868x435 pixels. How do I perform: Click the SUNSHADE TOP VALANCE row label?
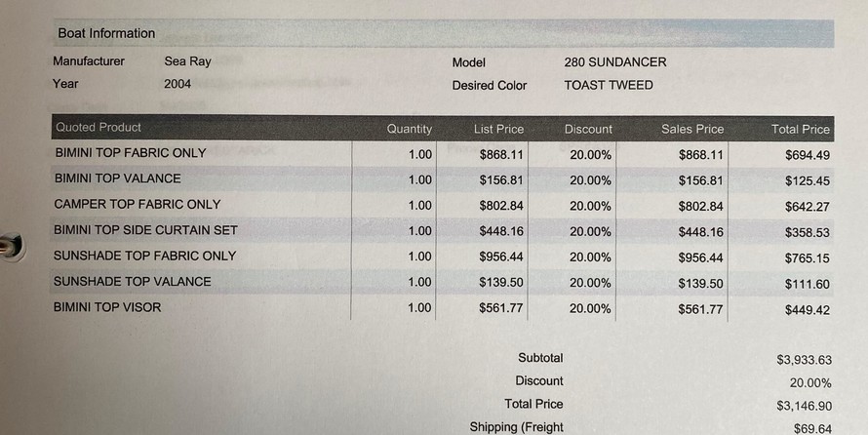[x=132, y=282]
